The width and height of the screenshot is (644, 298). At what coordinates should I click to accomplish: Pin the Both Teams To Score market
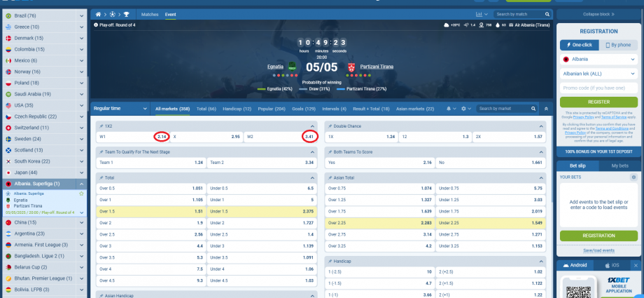tap(330, 152)
